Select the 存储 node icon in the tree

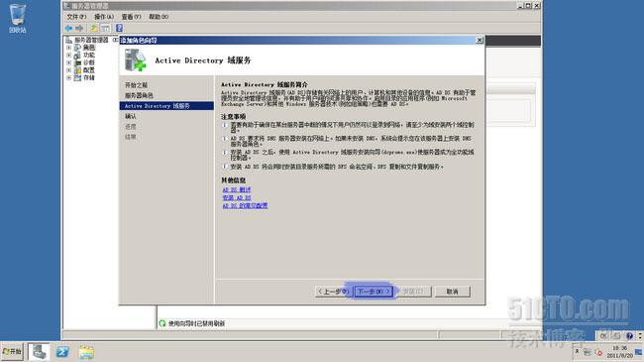click(x=77, y=77)
